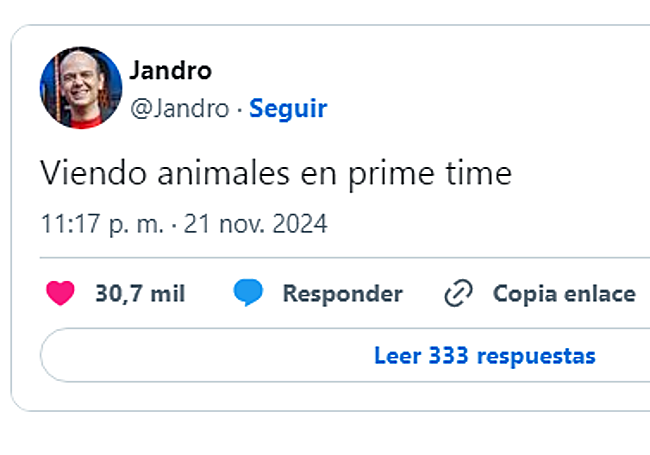Click the blue reply speech bubble icon

pyautogui.click(x=247, y=293)
